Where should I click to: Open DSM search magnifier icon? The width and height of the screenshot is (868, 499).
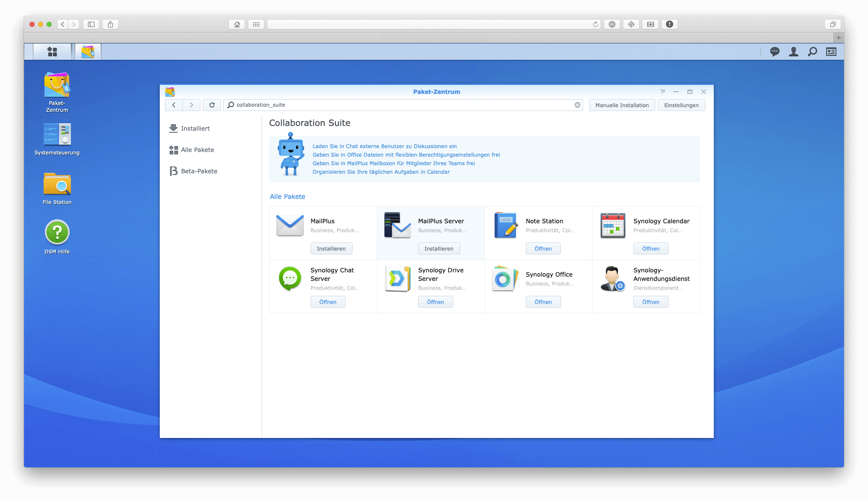(812, 52)
